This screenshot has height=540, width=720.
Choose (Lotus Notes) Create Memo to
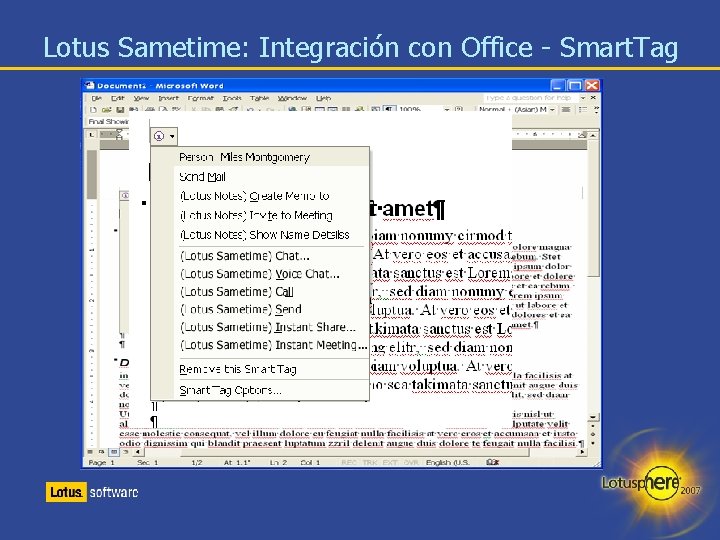(x=260, y=196)
